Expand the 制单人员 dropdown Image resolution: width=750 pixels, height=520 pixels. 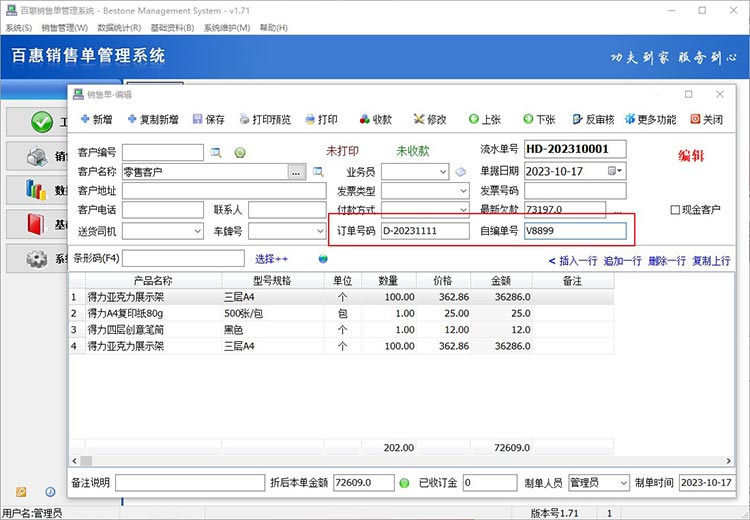click(x=623, y=483)
